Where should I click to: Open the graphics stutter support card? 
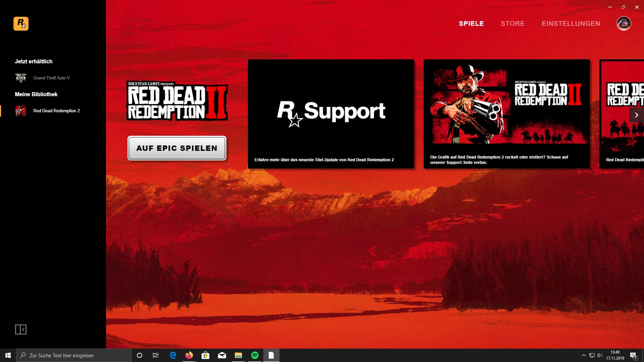tap(506, 114)
